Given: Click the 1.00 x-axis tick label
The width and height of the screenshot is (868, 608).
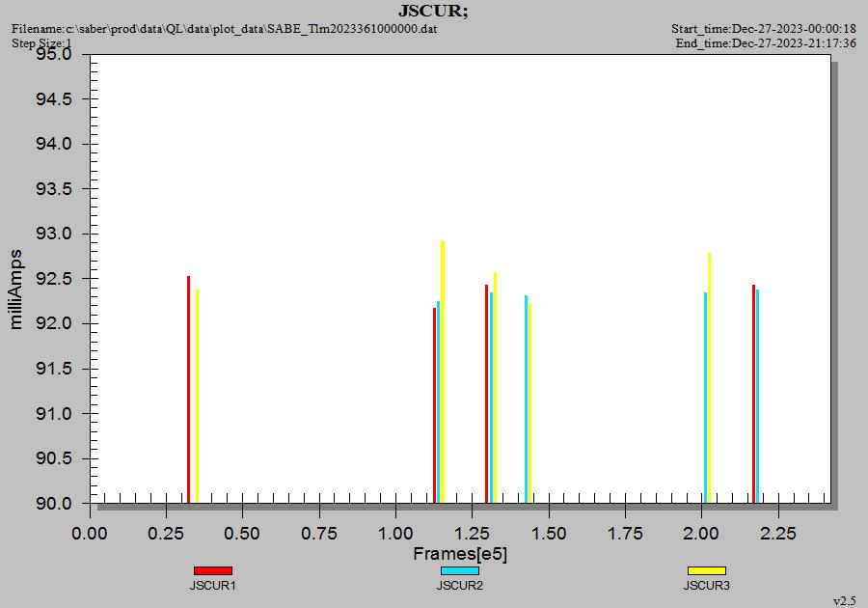Looking at the screenshot, I should [395, 534].
